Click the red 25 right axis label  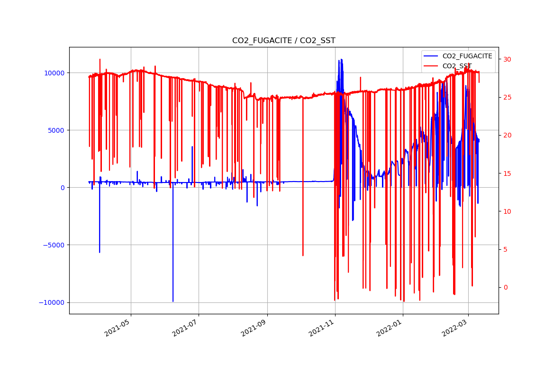(507, 97)
